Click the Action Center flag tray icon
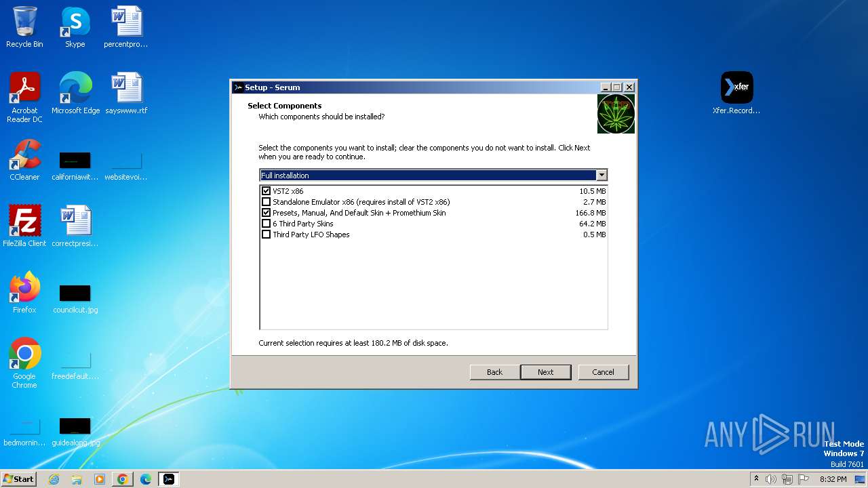This screenshot has width=868, height=488. tap(804, 479)
